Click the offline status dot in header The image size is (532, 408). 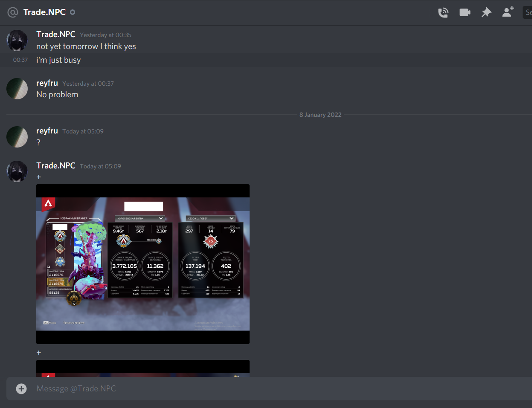tap(73, 12)
